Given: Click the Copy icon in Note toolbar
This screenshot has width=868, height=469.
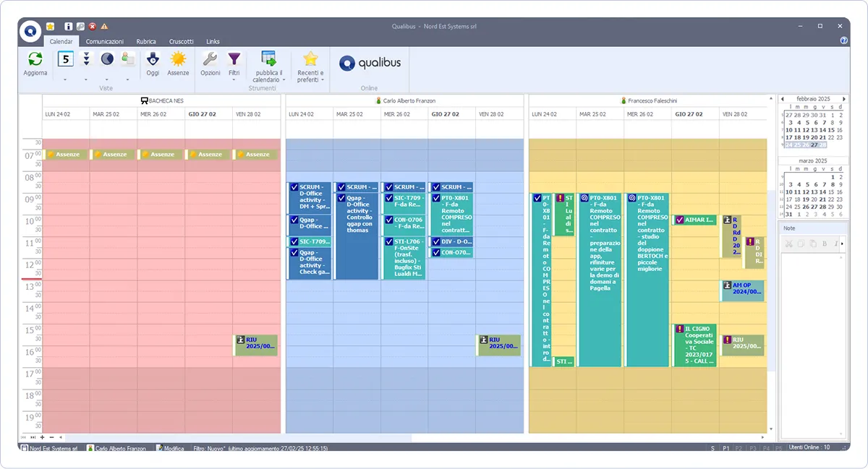Looking at the screenshot, I should [801, 244].
